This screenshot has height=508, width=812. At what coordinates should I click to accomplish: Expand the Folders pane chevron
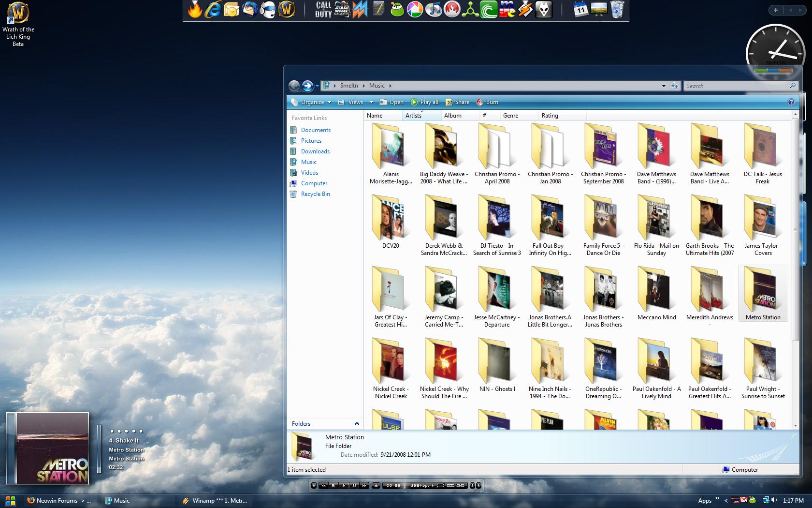click(357, 424)
